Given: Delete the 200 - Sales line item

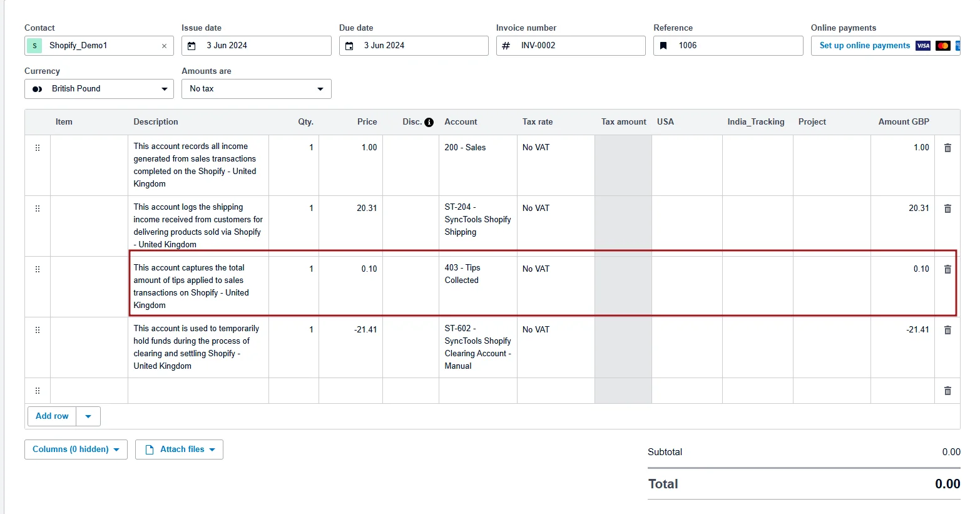Looking at the screenshot, I should (x=947, y=148).
